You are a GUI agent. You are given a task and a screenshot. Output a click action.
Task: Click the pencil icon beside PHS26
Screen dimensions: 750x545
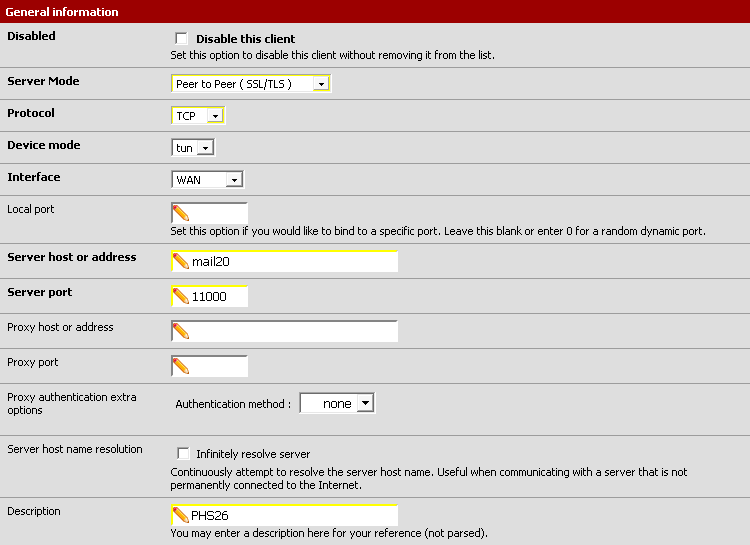point(181,515)
